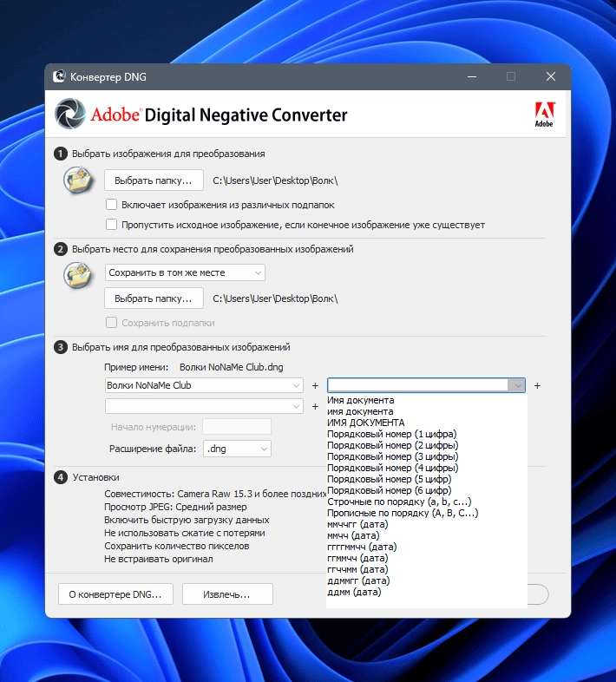Close the Конвертер DNG window
Viewport: 616px width, 682px height.
point(551,77)
